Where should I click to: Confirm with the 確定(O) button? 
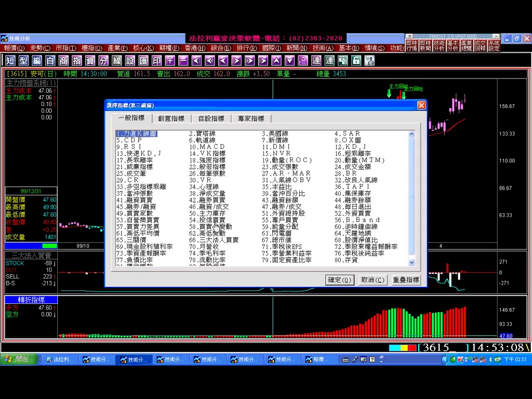point(339,280)
